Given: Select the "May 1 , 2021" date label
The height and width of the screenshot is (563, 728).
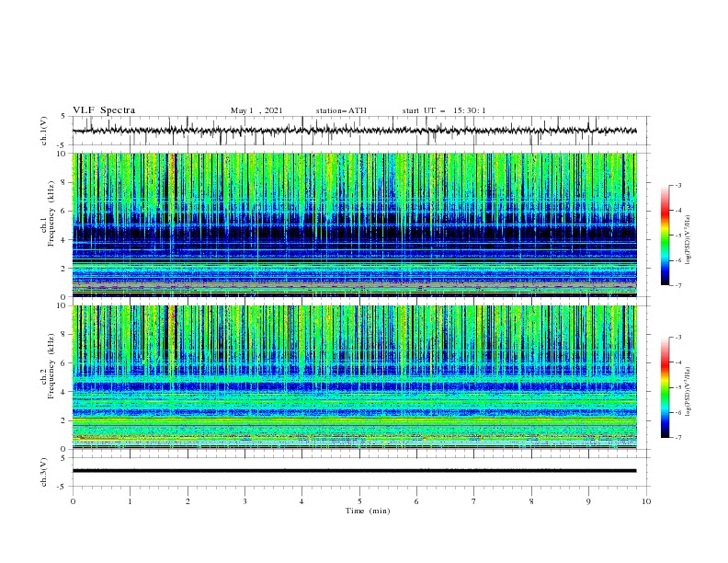Looking at the screenshot, I should point(256,110).
